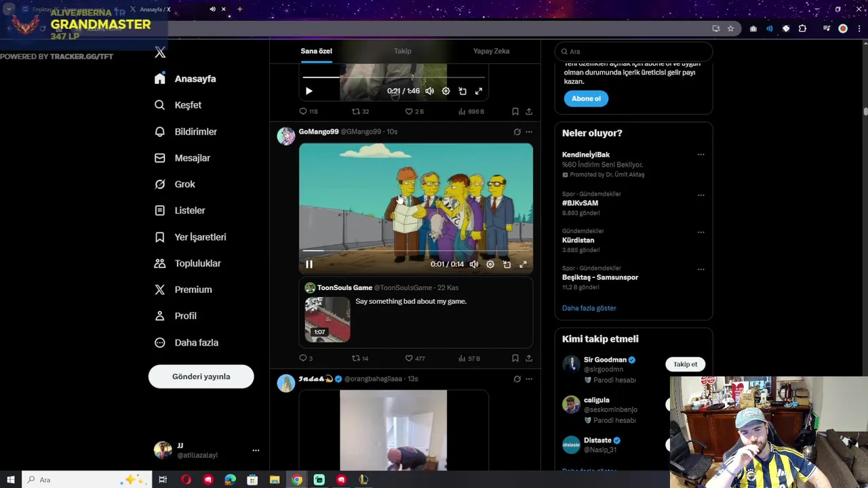Screen dimensions: 868x488
Task: Open the 1:07 quoted video thumbnail
Action: (x=328, y=319)
